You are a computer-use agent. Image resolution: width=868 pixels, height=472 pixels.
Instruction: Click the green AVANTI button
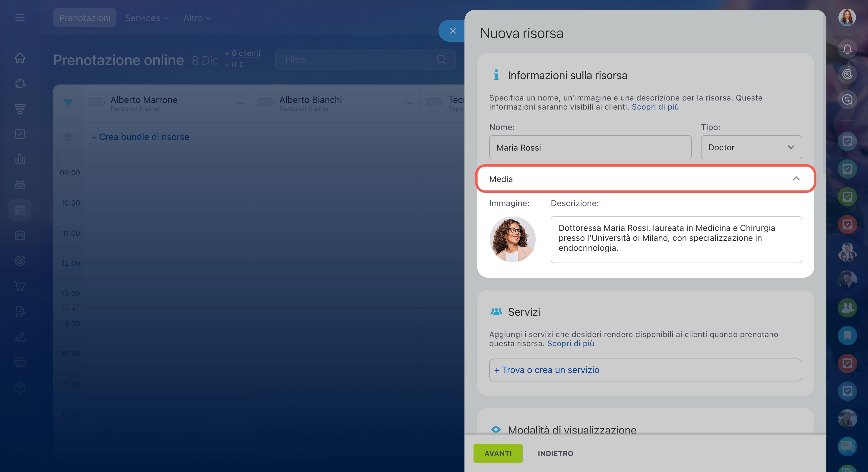point(498,453)
